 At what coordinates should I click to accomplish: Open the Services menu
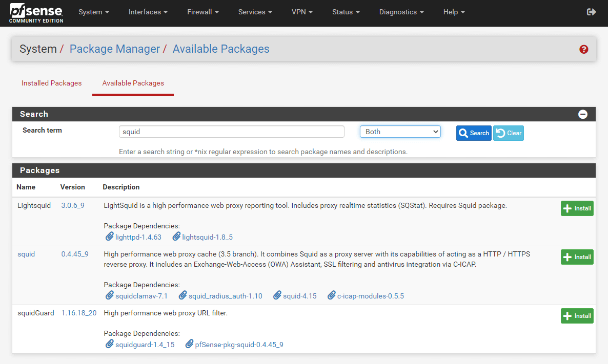point(255,12)
